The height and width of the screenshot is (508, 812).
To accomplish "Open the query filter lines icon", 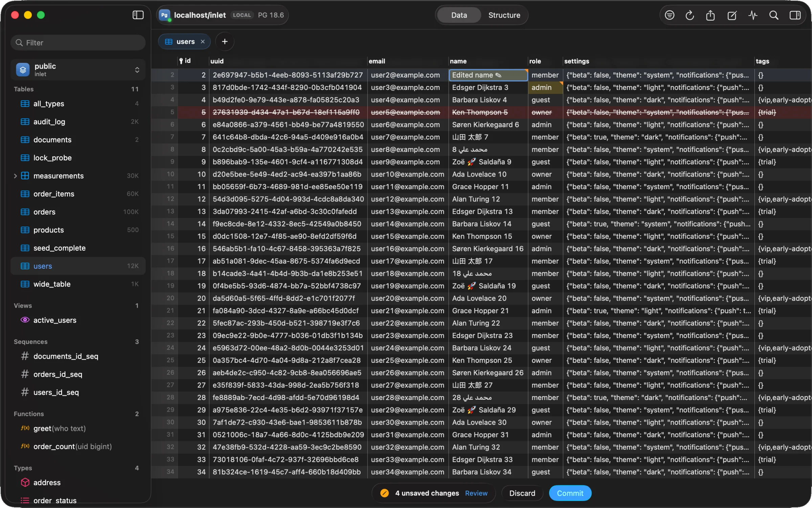I will click(x=669, y=15).
